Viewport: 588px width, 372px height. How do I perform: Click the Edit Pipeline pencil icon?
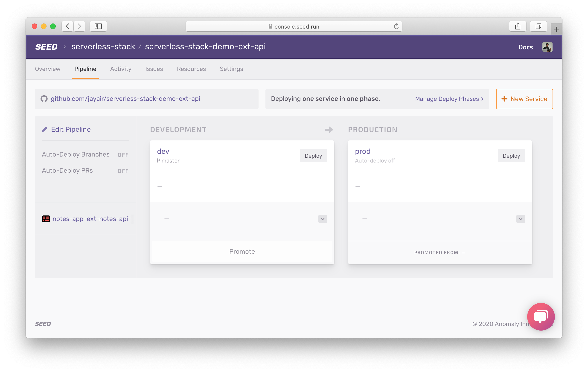click(x=45, y=129)
